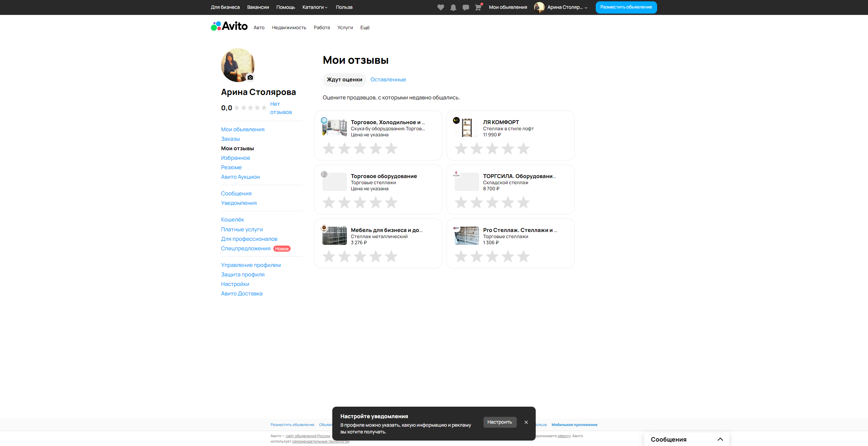Switch to the Оставленные tab
The height and width of the screenshot is (446, 868).
[388, 79]
